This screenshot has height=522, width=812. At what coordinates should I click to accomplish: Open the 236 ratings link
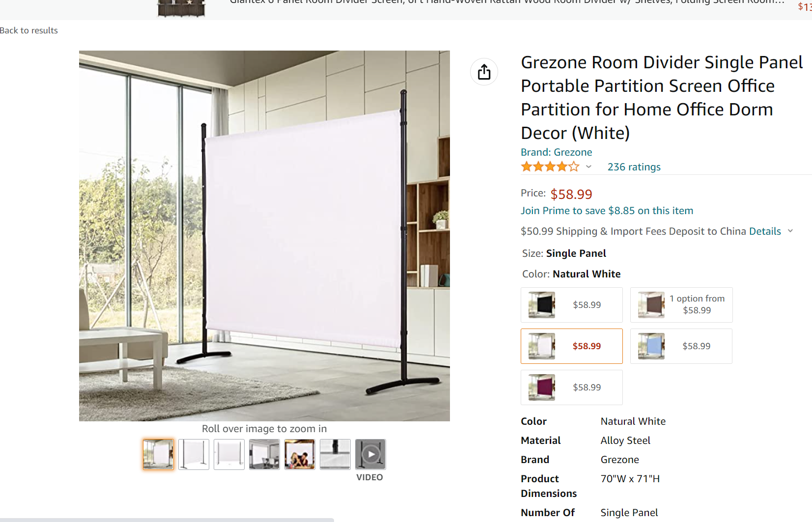tap(634, 167)
